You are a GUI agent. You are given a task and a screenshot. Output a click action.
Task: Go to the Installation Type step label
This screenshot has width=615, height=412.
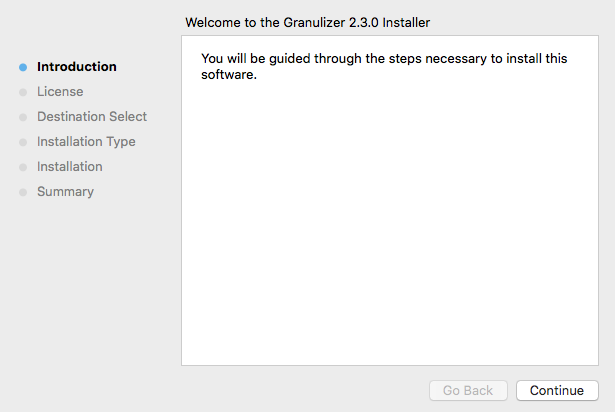(86, 142)
